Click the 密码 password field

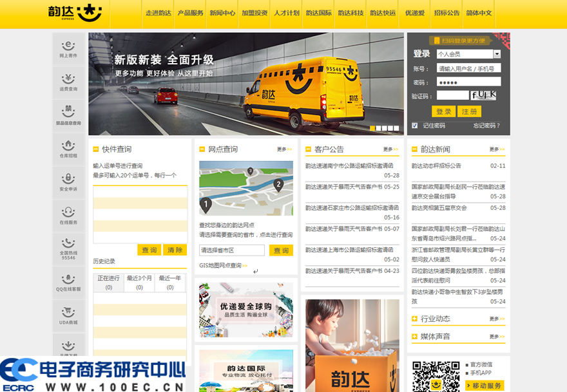click(x=468, y=82)
